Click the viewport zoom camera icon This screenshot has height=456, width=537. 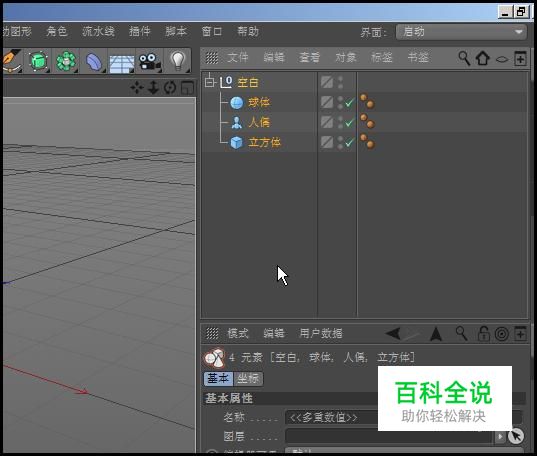coord(153,88)
